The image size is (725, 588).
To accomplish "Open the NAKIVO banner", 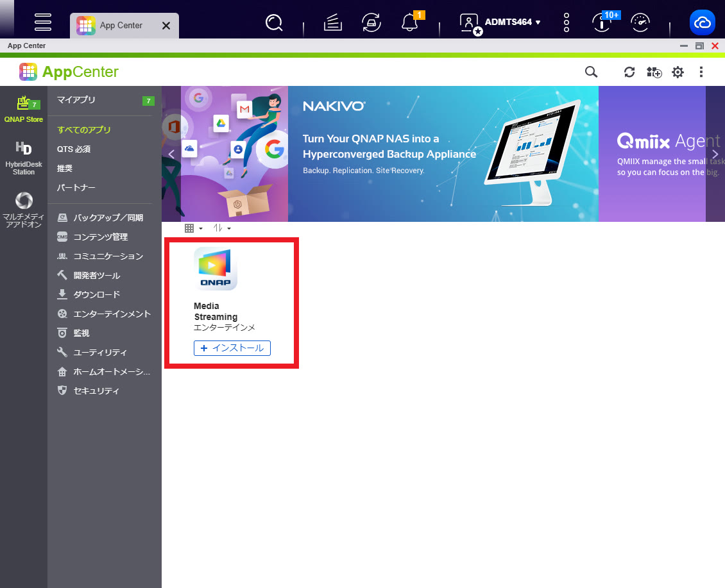I will (443, 153).
